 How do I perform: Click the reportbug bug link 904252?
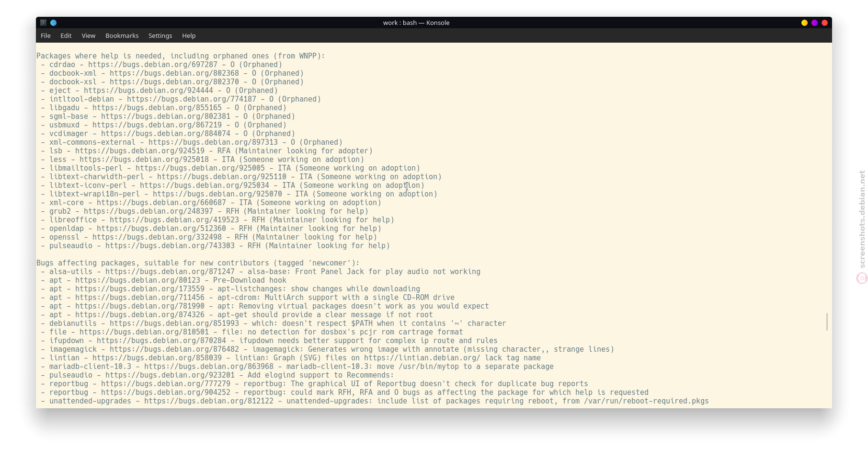[x=166, y=392]
